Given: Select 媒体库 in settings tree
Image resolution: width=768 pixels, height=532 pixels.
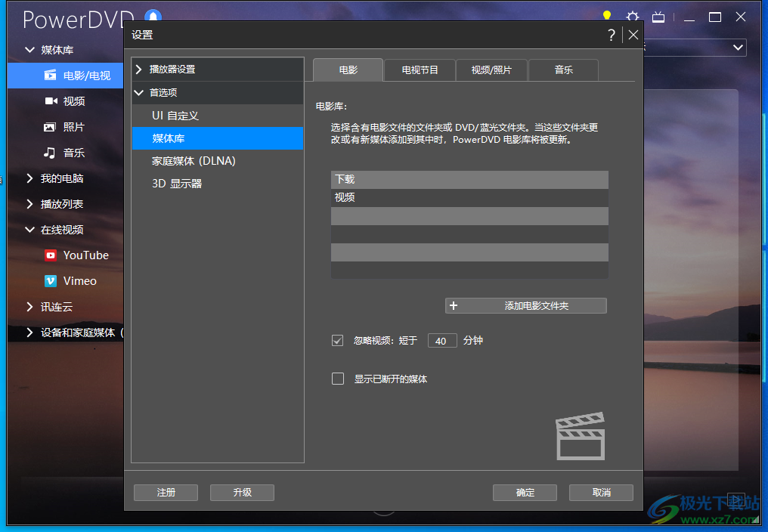Looking at the screenshot, I should coord(218,138).
